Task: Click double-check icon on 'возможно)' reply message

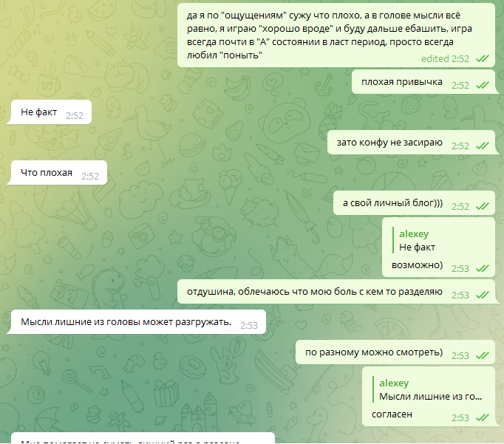Action: tap(483, 268)
